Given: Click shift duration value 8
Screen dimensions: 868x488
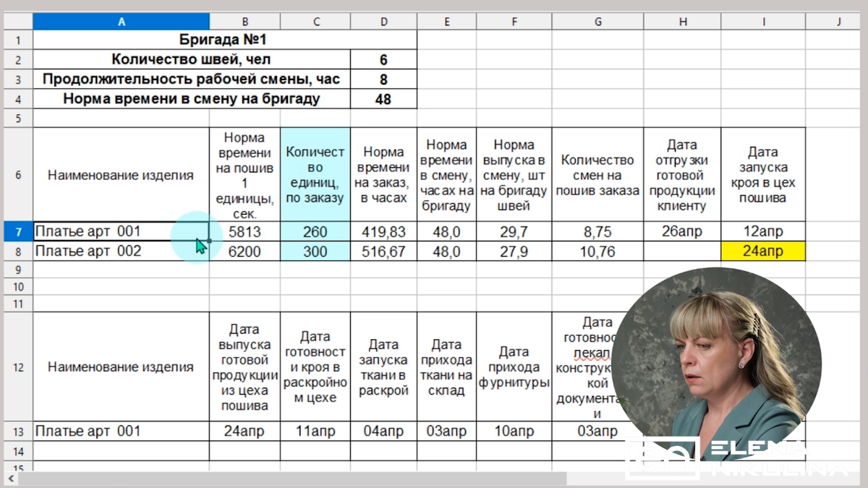Looking at the screenshot, I should [383, 79].
